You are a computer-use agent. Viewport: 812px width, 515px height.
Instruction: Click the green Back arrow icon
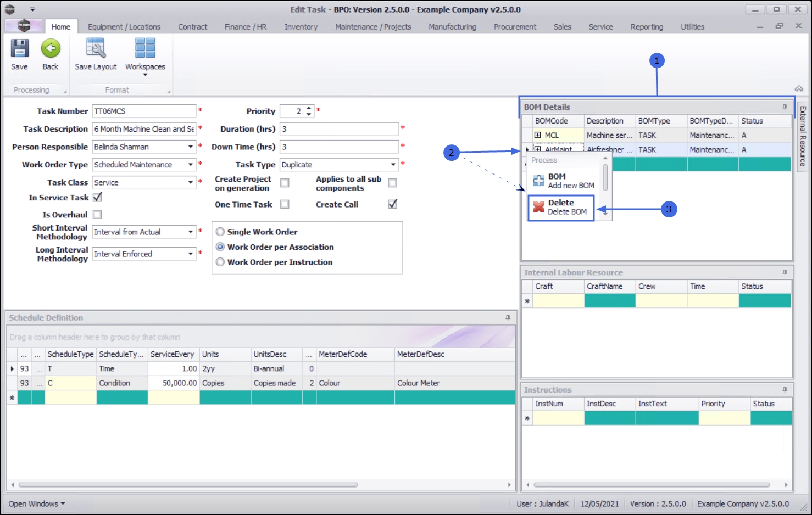tap(51, 48)
